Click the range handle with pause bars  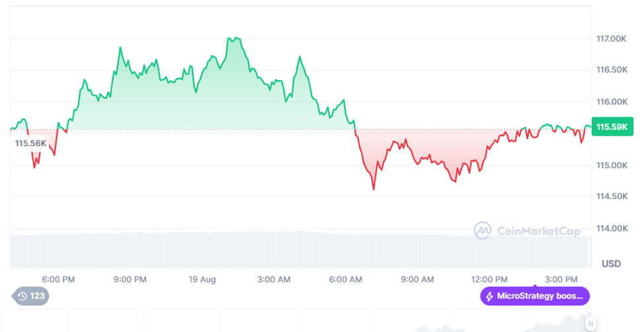[x=591, y=323]
